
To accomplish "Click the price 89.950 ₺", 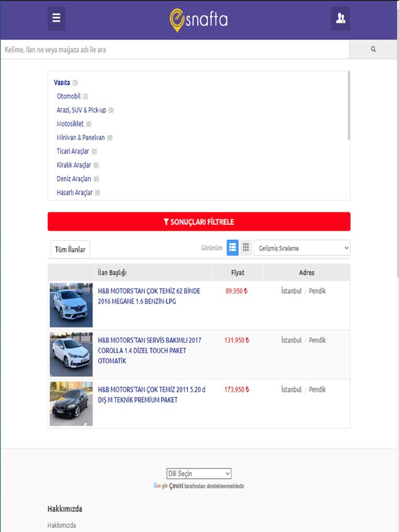I will pyautogui.click(x=237, y=291).
